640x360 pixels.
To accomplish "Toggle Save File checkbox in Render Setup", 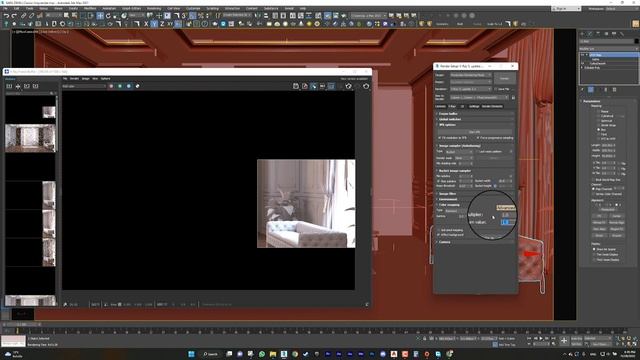I will [496, 89].
